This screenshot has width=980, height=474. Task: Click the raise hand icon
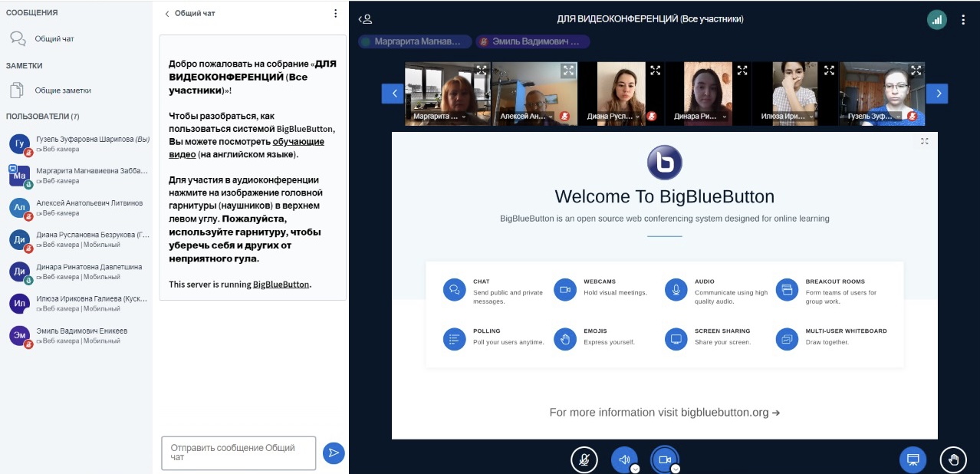954,459
